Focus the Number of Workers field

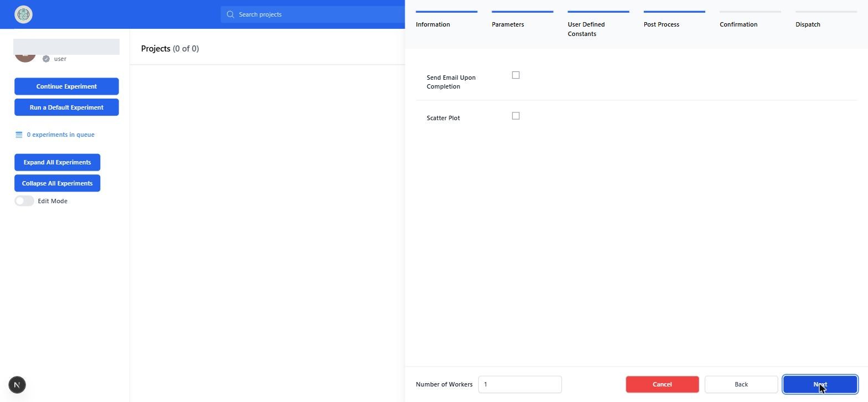(520, 384)
